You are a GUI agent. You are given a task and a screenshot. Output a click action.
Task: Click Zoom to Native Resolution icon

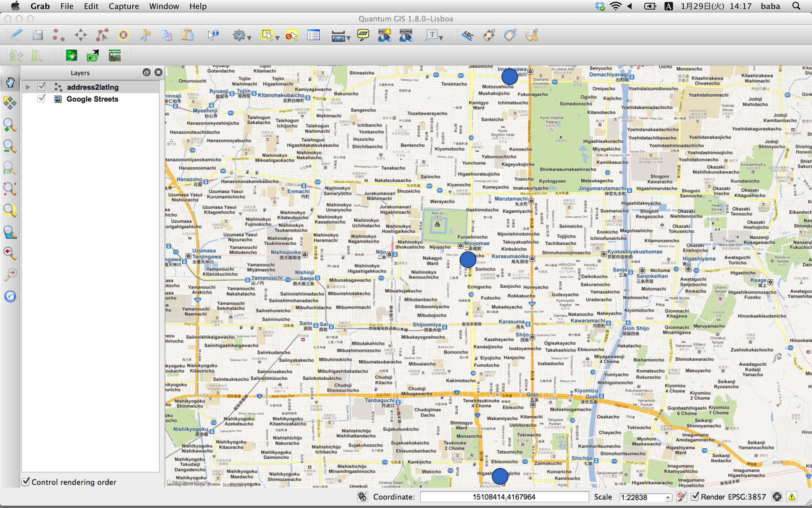coord(10,168)
